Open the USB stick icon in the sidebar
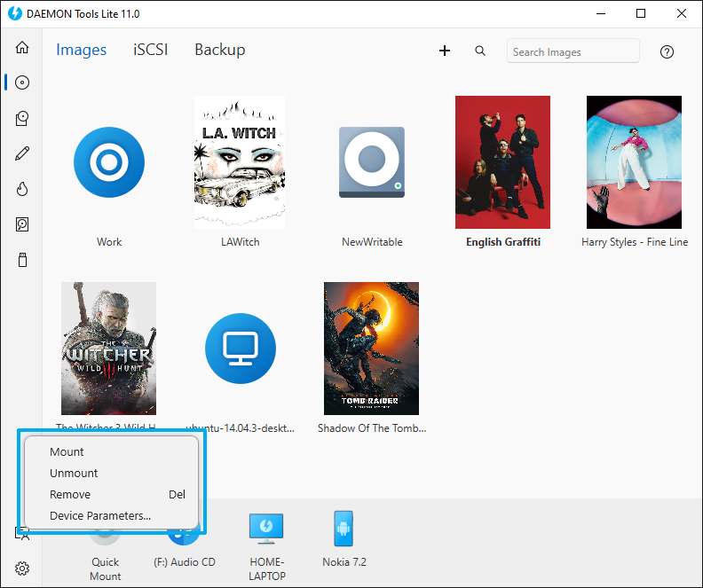 click(22, 260)
